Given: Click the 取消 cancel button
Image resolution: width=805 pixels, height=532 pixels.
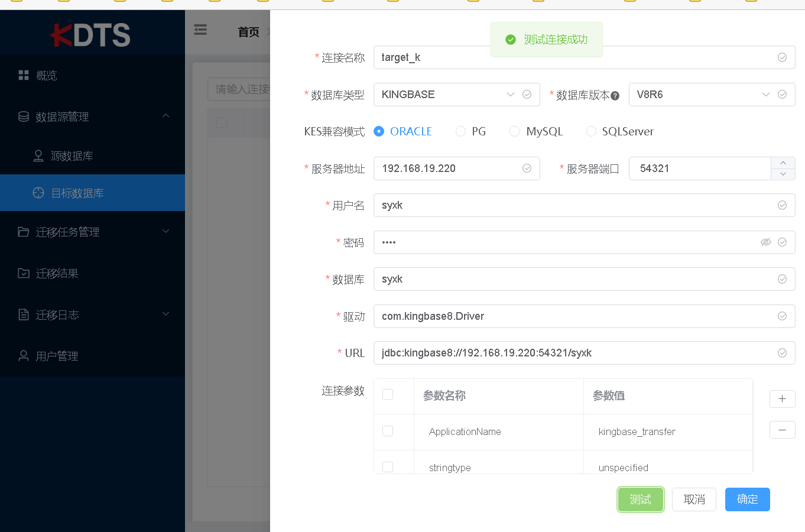Looking at the screenshot, I should click(694, 499).
